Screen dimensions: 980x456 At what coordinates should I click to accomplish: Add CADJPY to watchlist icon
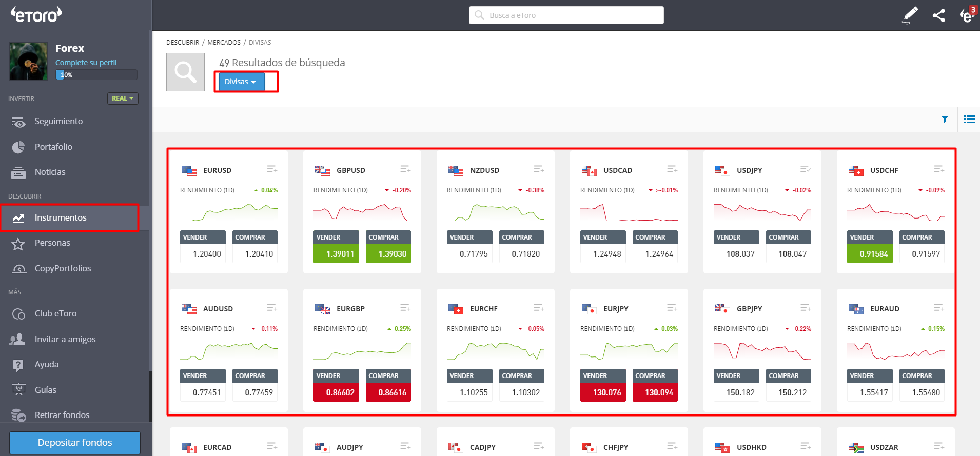click(539, 446)
